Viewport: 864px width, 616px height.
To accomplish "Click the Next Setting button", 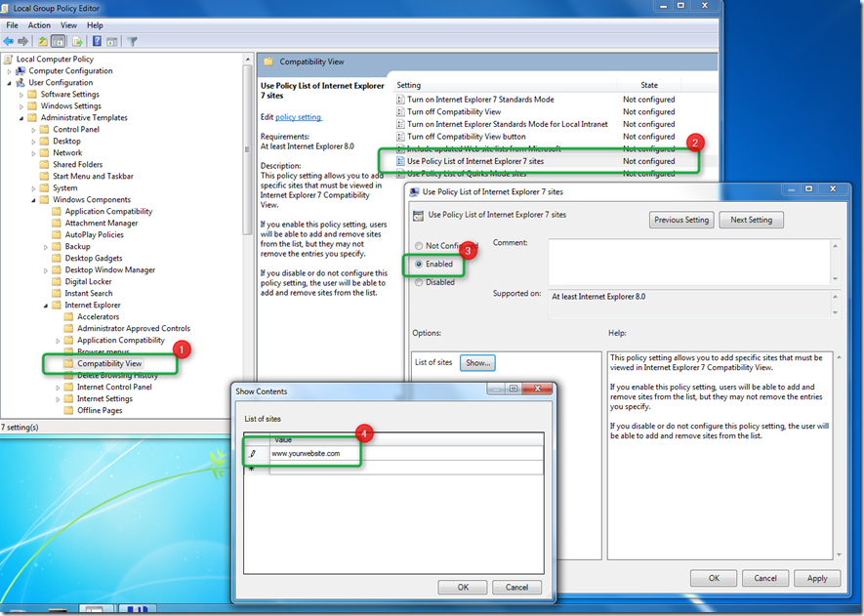I will [751, 220].
